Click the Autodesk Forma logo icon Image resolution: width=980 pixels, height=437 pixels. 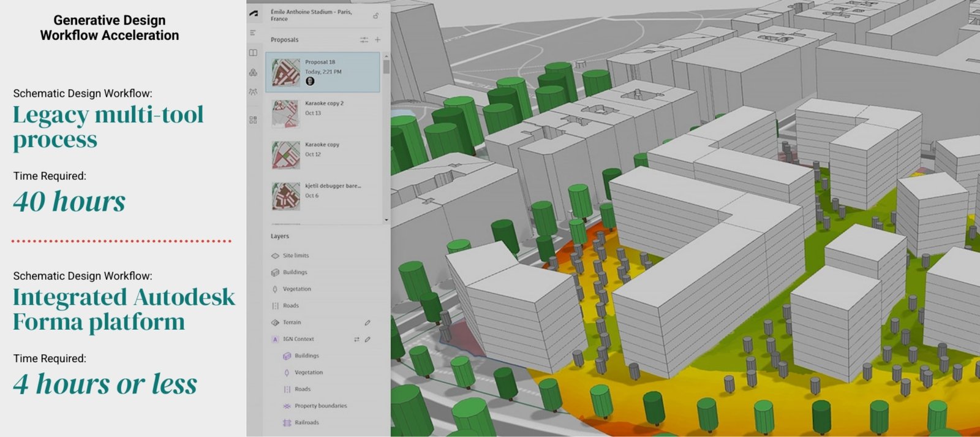254,13
